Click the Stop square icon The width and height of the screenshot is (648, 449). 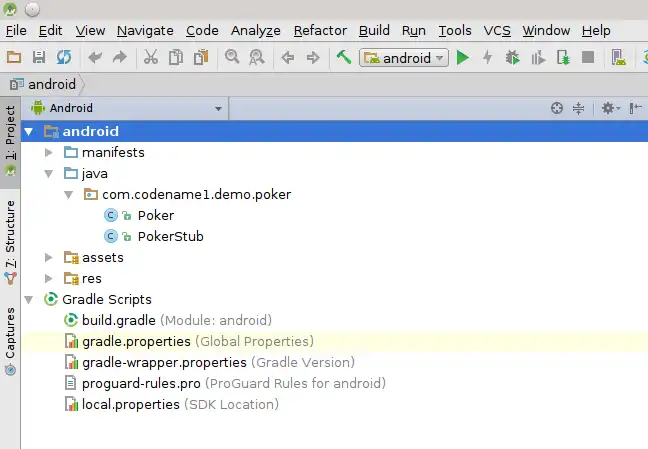click(x=588, y=57)
